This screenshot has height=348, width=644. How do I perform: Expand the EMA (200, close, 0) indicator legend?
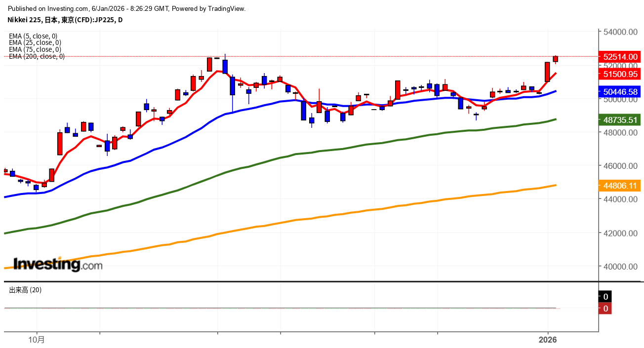coord(37,56)
